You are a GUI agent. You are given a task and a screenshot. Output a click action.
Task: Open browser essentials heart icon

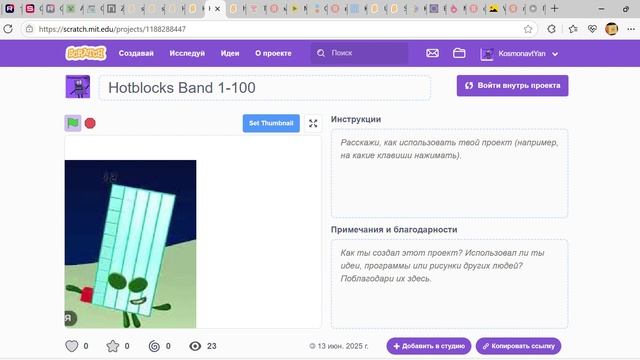(592, 29)
